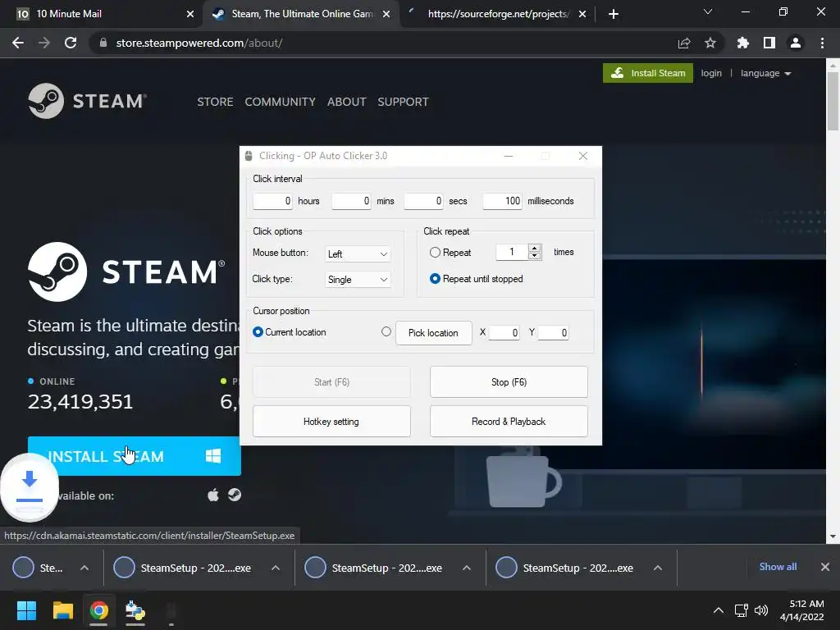This screenshot has height=630, width=840.
Task: Close the sourceforge tab
Action: [x=582, y=14]
